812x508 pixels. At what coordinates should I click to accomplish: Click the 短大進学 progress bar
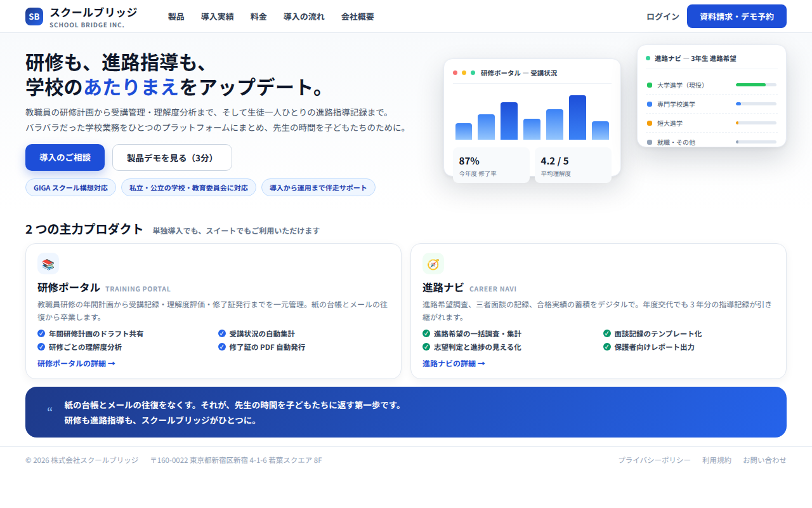click(x=756, y=123)
